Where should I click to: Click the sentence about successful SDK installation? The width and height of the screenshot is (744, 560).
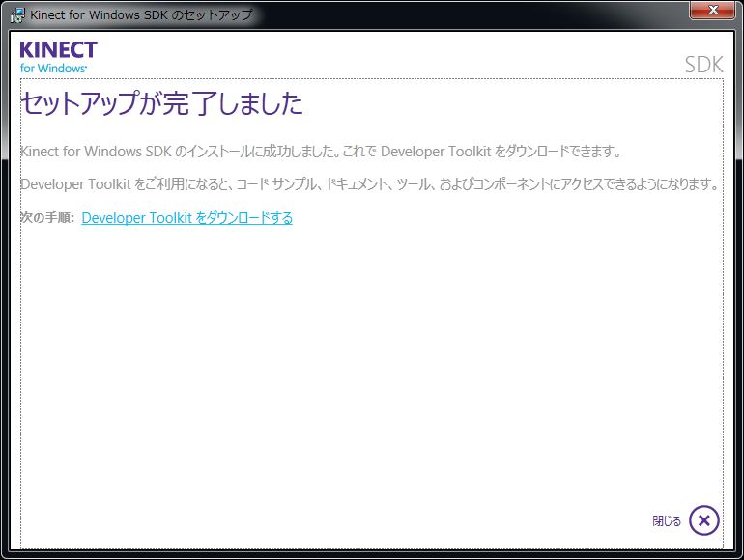tap(321, 152)
